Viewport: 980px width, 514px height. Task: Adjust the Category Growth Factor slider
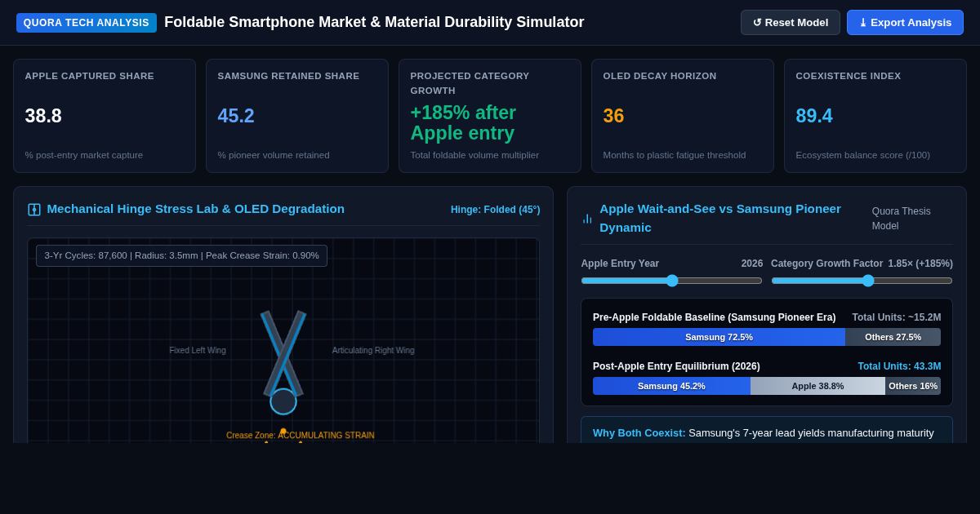tap(862, 281)
